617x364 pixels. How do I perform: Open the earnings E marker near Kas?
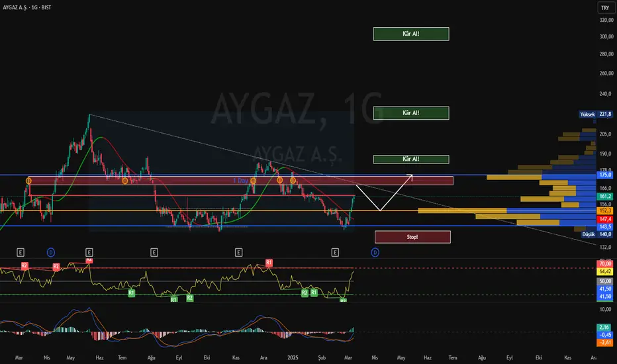coord(238,252)
